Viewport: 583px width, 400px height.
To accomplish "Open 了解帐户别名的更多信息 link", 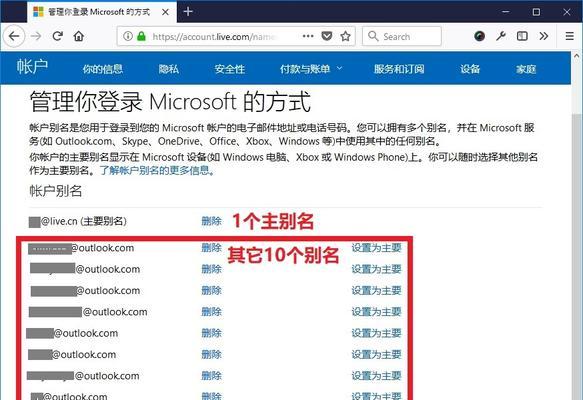I will [157, 171].
